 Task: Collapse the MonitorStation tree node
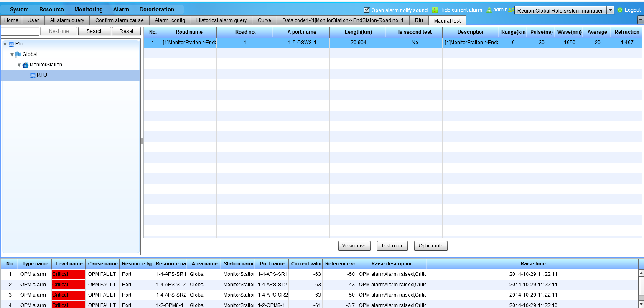point(19,65)
